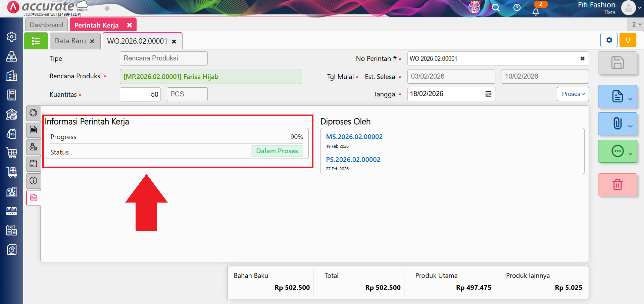Open the shopping cart sidebar module
Viewport: 644px width, 304px height.
tap(12, 153)
